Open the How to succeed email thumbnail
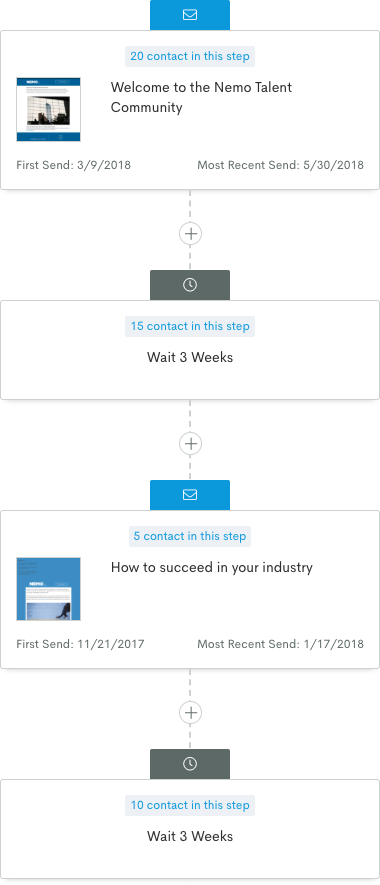This screenshot has width=380, height=885. click(x=49, y=589)
